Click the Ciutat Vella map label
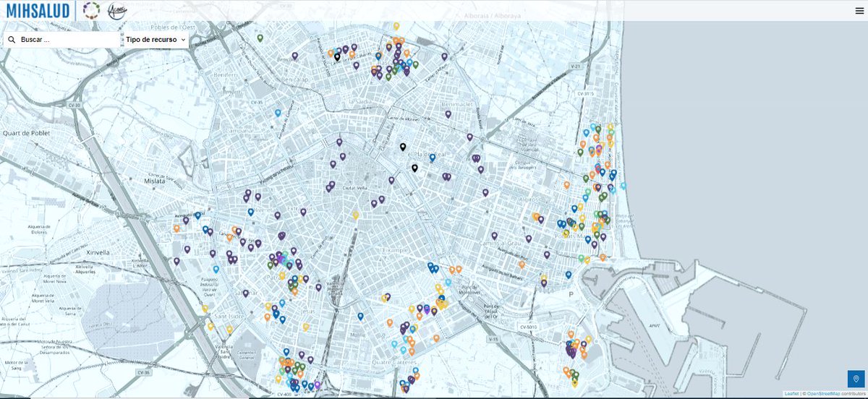The width and height of the screenshot is (868, 399). pos(354,188)
